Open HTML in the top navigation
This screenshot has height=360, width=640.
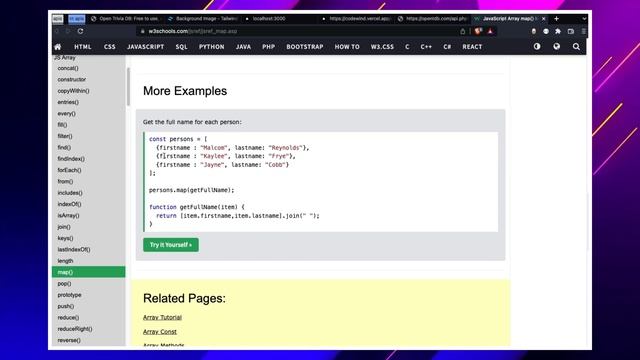coord(83,47)
